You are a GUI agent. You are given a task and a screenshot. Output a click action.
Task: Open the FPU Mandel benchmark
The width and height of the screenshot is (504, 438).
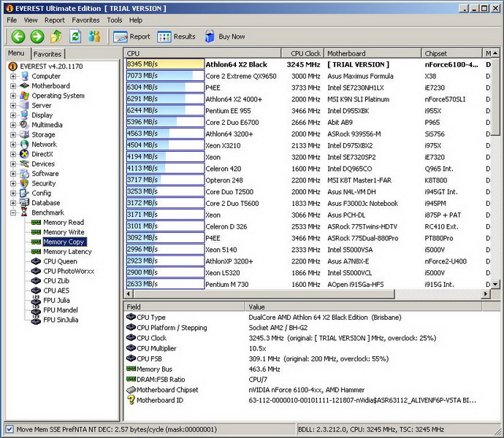click(x=61, y=310)
